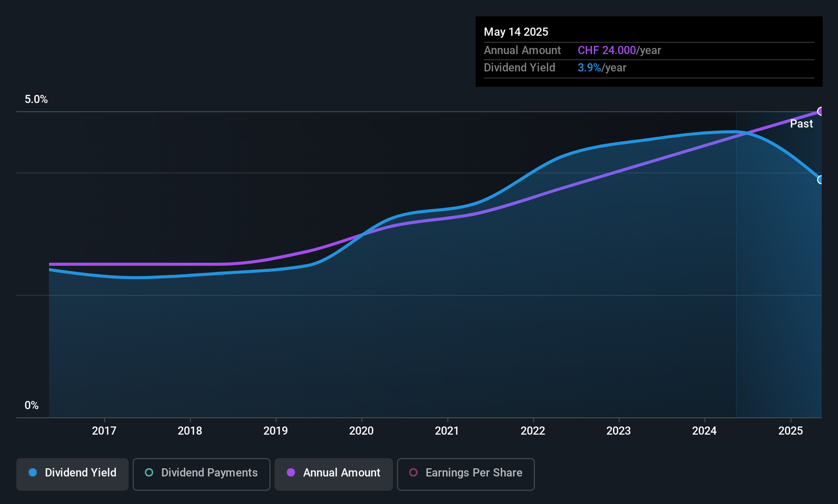Select the purple Annual Amount endpoint marker
Image resolution: width=838 pixels, height=504 pixels.
pos(821,111)
